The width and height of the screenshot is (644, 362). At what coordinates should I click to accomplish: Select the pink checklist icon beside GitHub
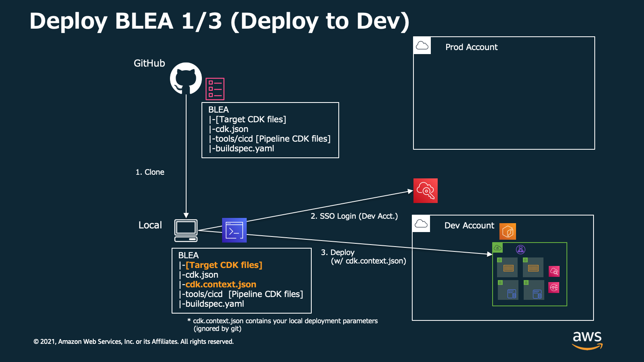215,89
